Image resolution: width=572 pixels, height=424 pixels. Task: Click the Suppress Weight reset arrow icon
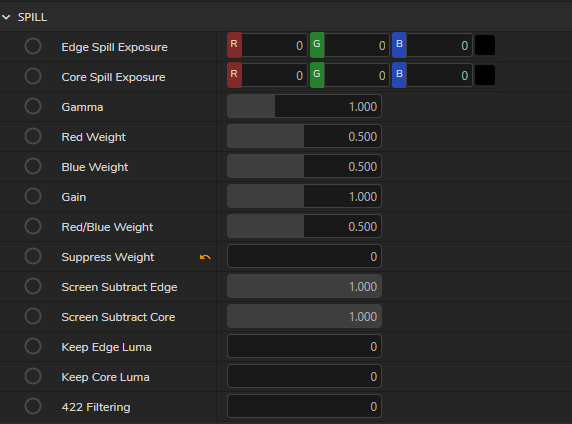point(205,257)
